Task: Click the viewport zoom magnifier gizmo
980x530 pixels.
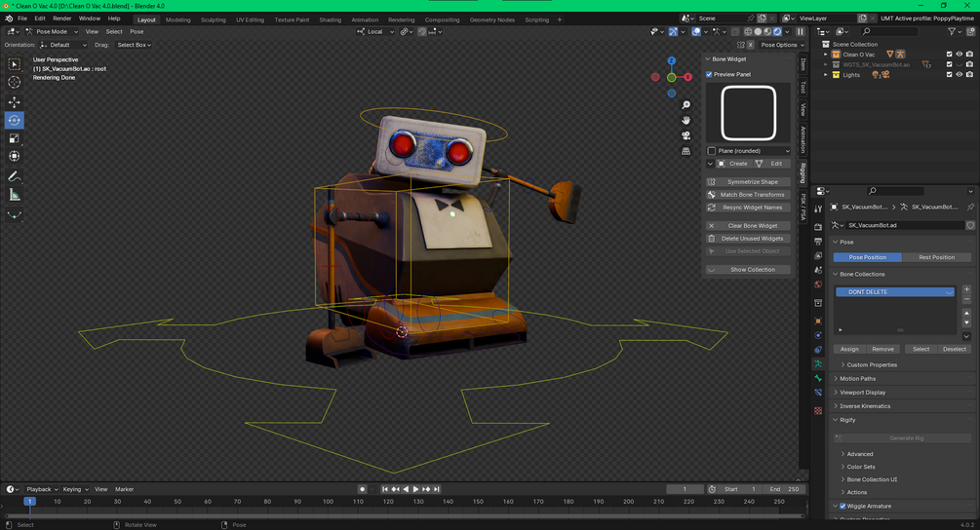Action: [686, 105]
